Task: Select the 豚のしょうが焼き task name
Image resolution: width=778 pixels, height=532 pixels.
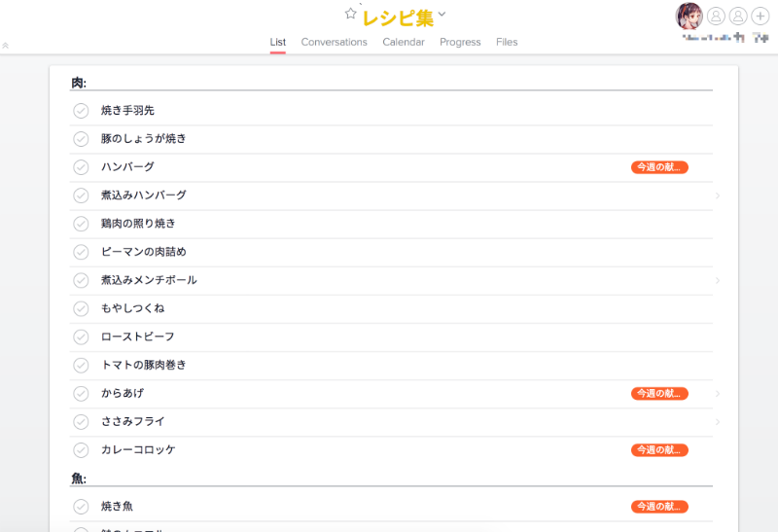Action: tap(143, 138)
